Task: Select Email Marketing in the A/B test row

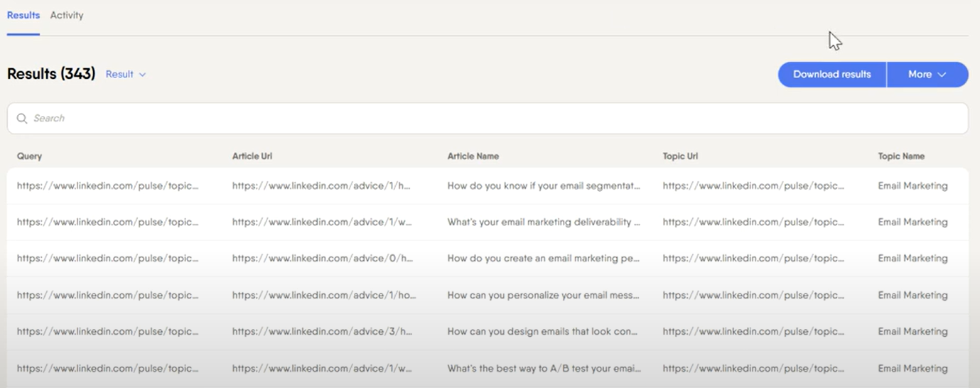Action: pyautogui.click(x=913, y=368)
